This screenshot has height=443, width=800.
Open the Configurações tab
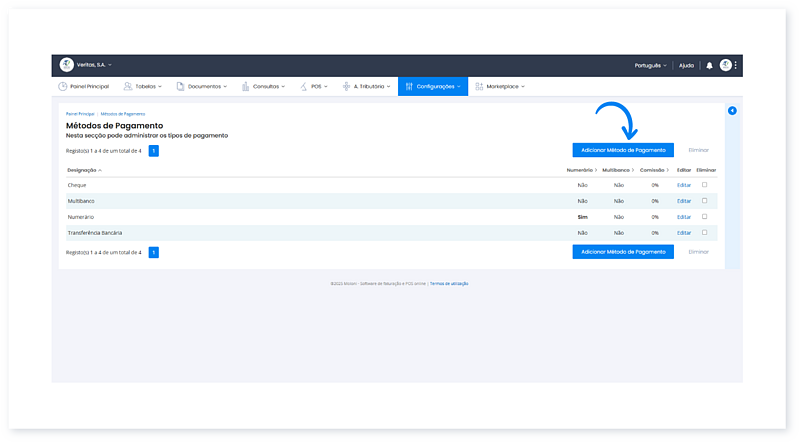[x=433, y=87]
